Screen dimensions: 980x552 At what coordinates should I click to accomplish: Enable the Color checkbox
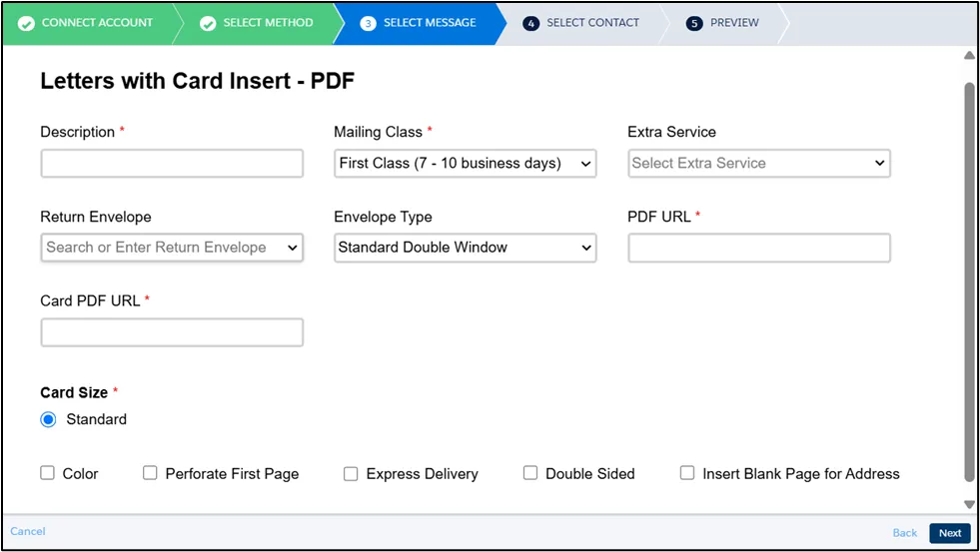[48, 473]
